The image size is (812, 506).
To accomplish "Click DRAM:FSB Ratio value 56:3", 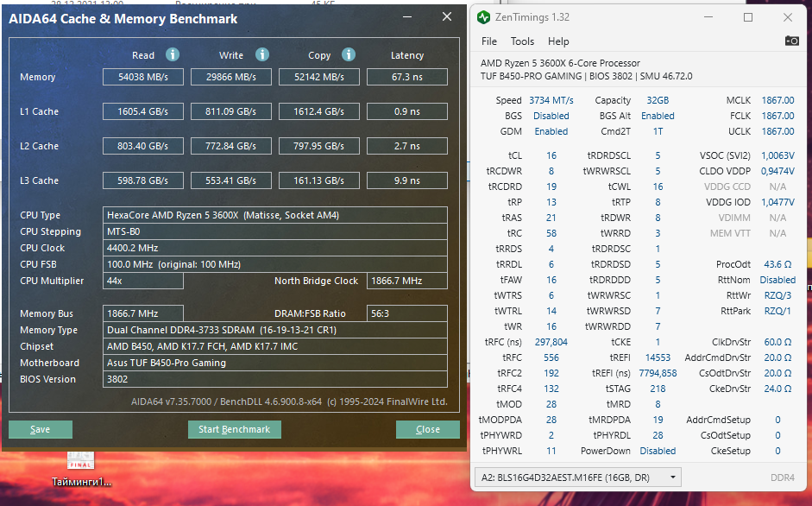I will click(407, 313).
